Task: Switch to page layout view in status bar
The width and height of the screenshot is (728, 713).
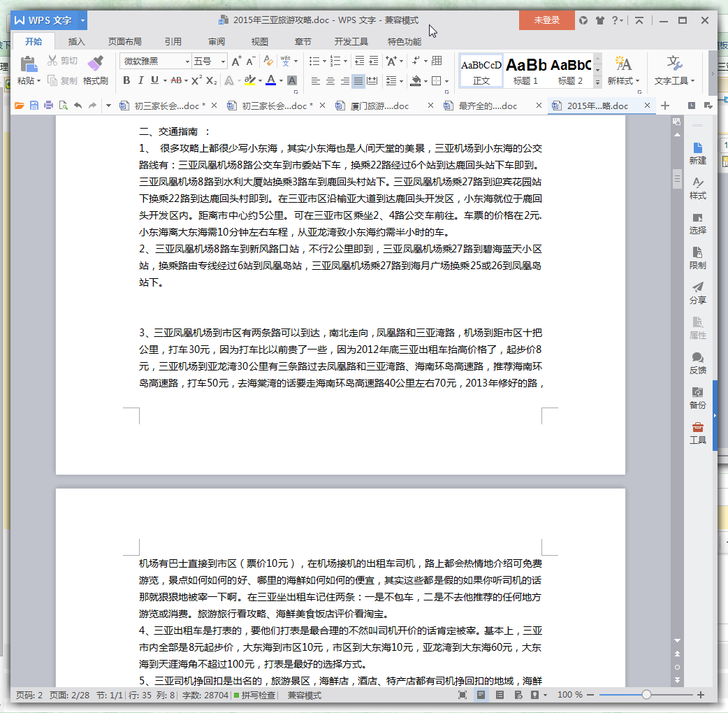Action: 481,695
